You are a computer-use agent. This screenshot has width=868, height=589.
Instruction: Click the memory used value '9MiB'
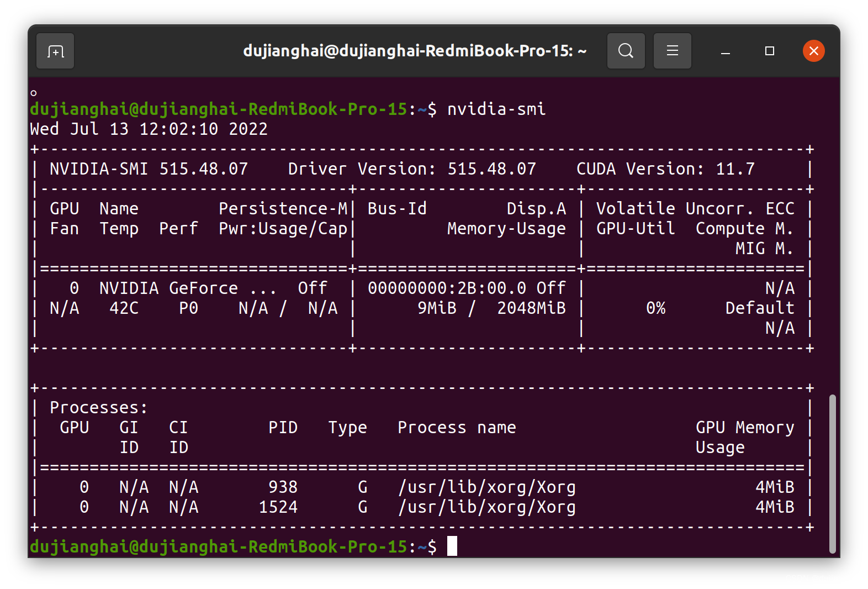437,308
